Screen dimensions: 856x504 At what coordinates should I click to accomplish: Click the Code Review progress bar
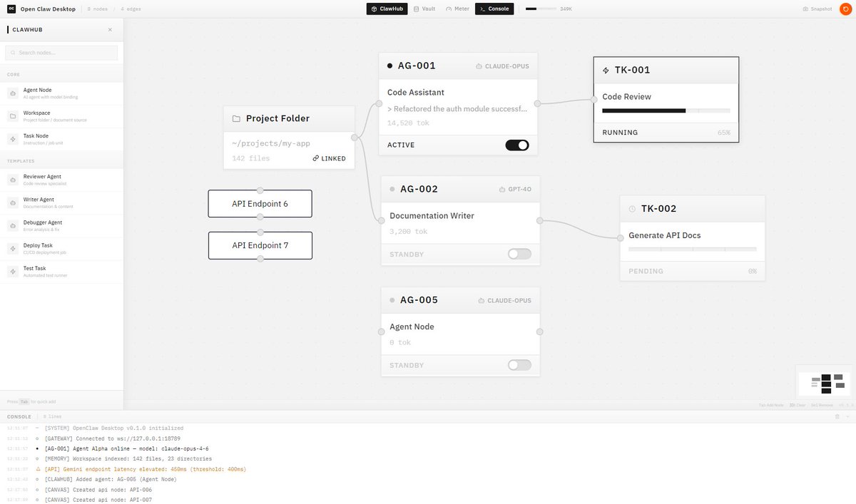pos(666,110)
